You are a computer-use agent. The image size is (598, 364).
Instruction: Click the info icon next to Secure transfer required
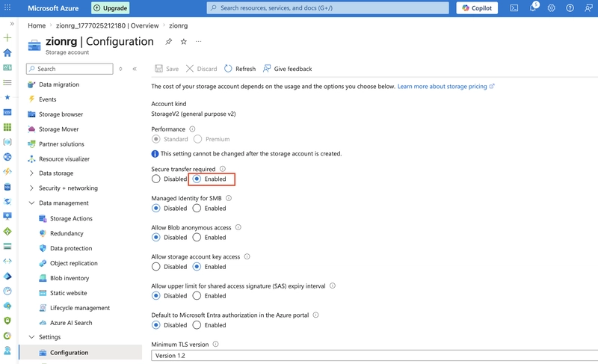223,169
